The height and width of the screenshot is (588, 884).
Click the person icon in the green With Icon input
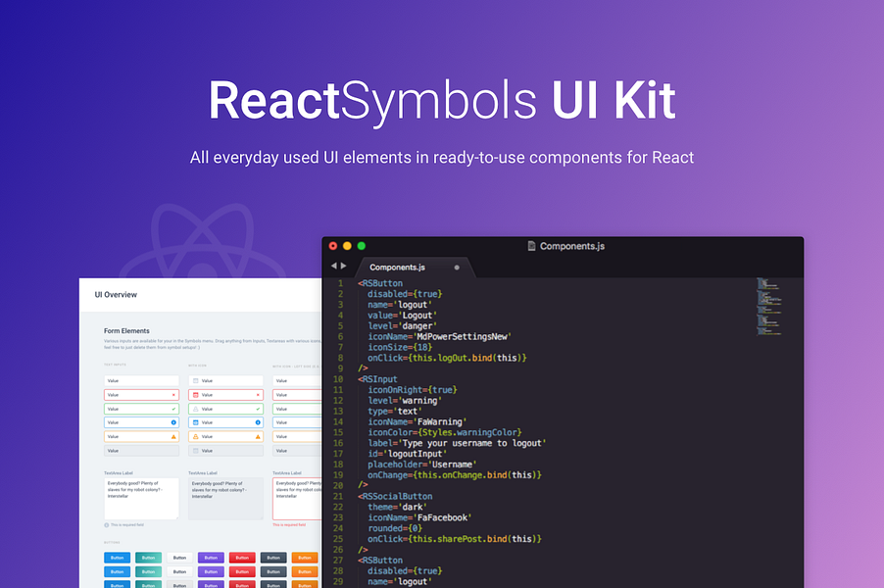pyautogui.click(x=196, y=409)
